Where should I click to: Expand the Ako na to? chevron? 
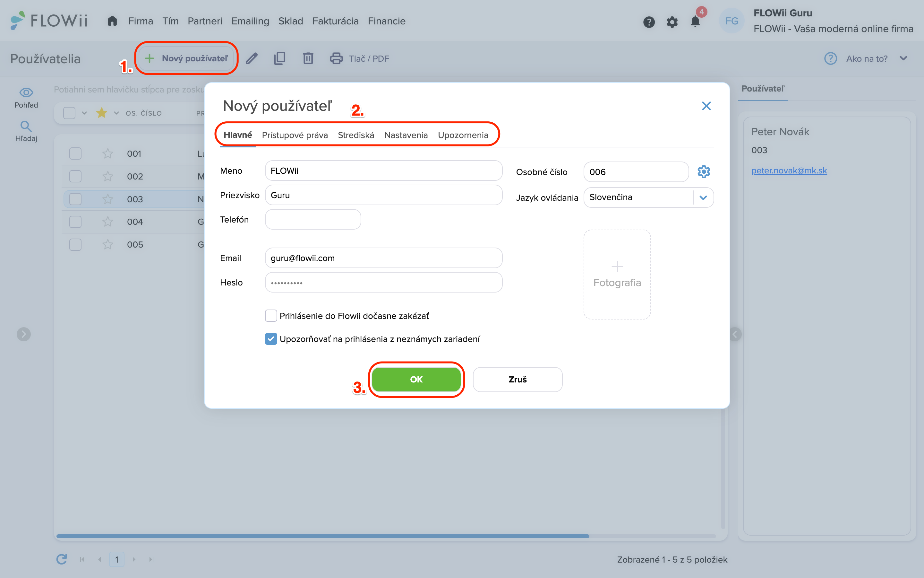point(903,58)
